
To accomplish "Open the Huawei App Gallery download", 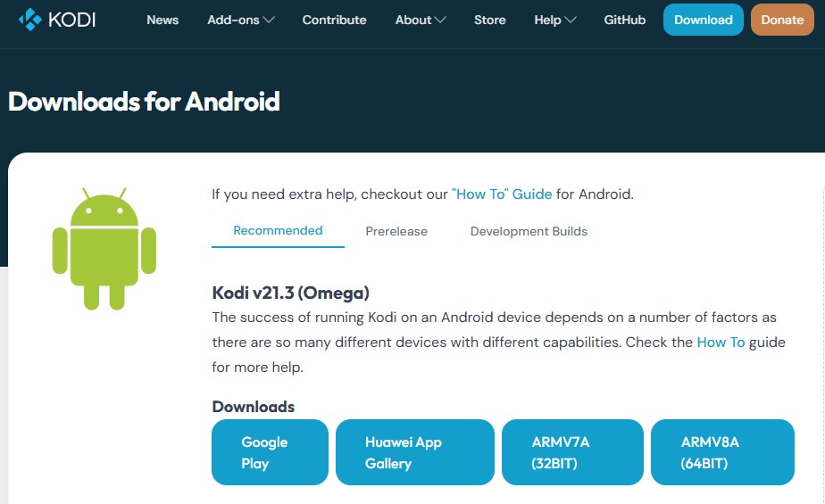I will pyautogui.click(x=415, y=452).
